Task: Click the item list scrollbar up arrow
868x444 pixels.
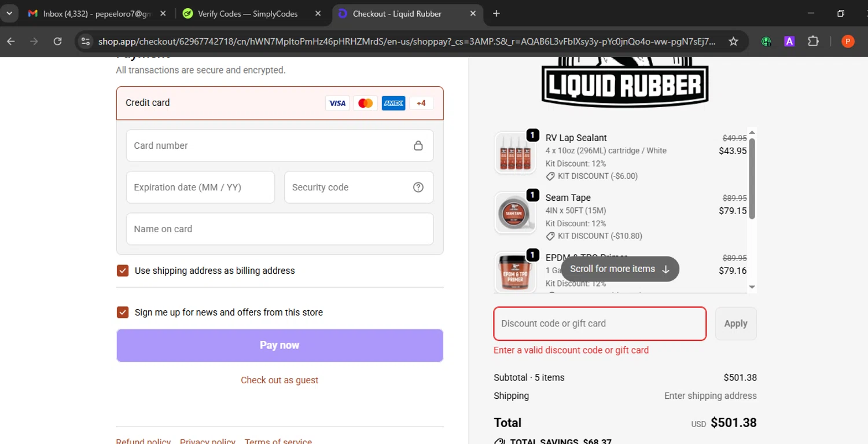Action: (752, 133)
